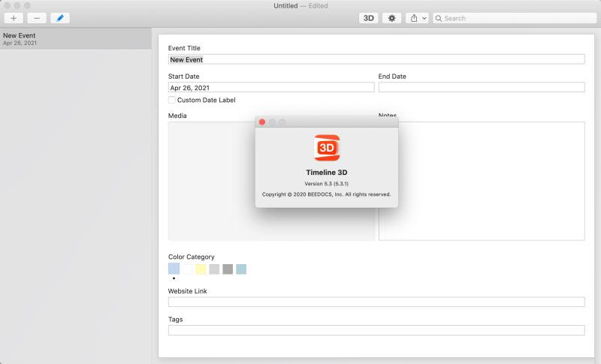
Task: Click the End Date field
Action: click(x=482, y=87)
